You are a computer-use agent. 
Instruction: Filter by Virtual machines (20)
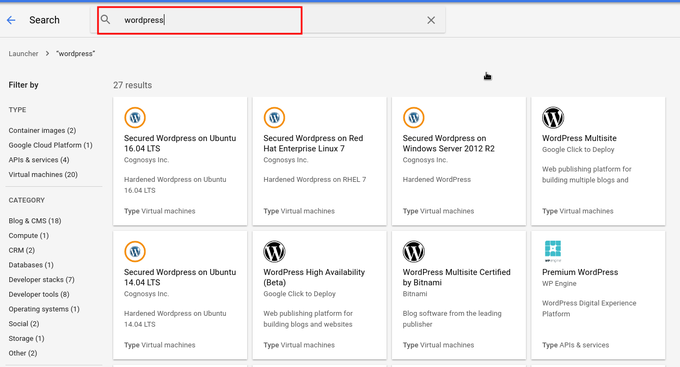pyautogui.click(x=43, y=175)
